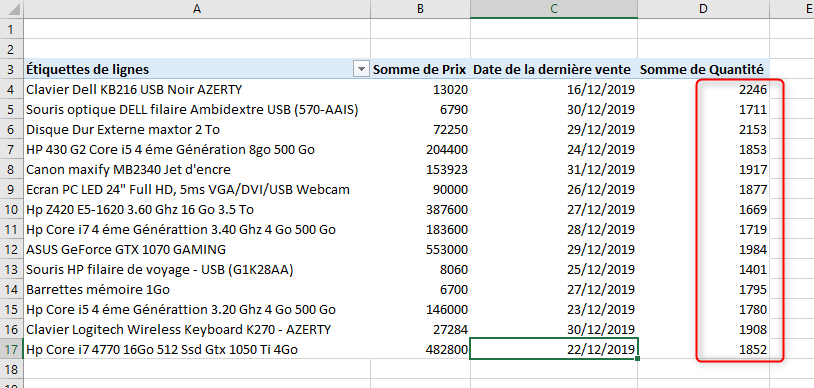Select the Hp Core i7 4 éme Générattion cell
The image size is (814, 388).
197,230
